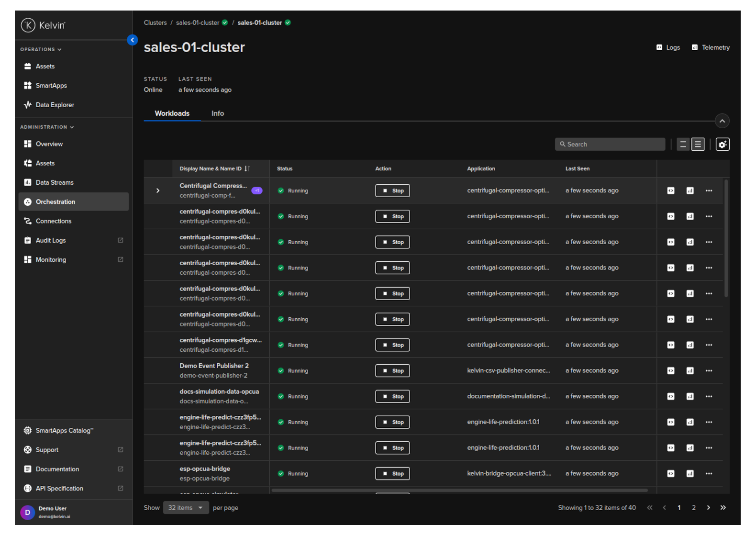Select Orchestration in the Administration menu

coord(55,202)
